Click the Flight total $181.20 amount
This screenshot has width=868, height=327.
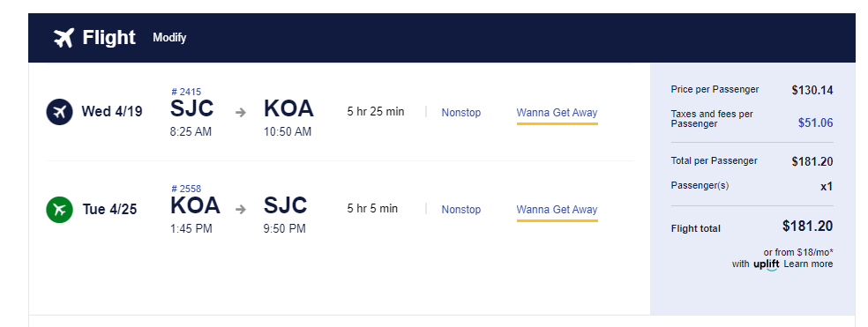(808, 226)
